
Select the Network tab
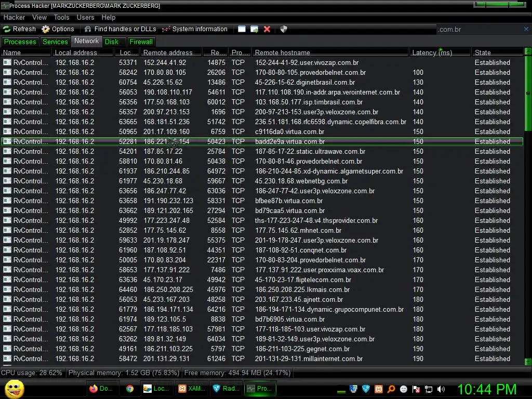87,41
